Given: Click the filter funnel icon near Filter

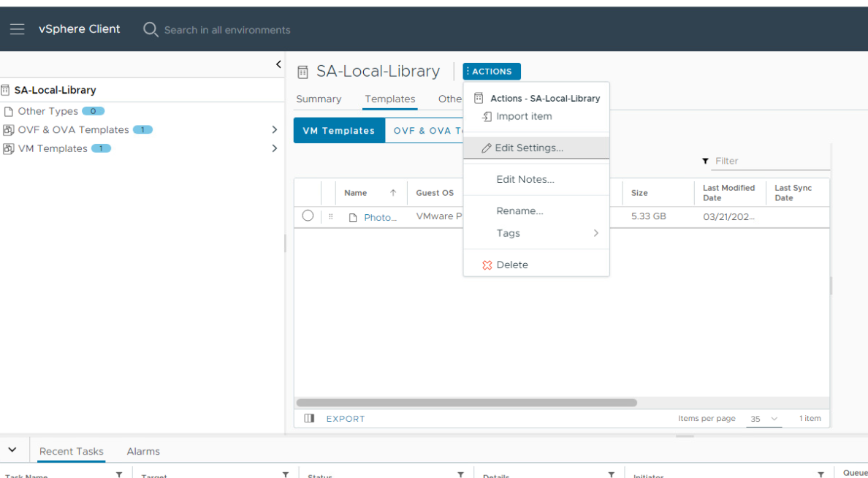Looking at the screenshot, I should 705,162.
